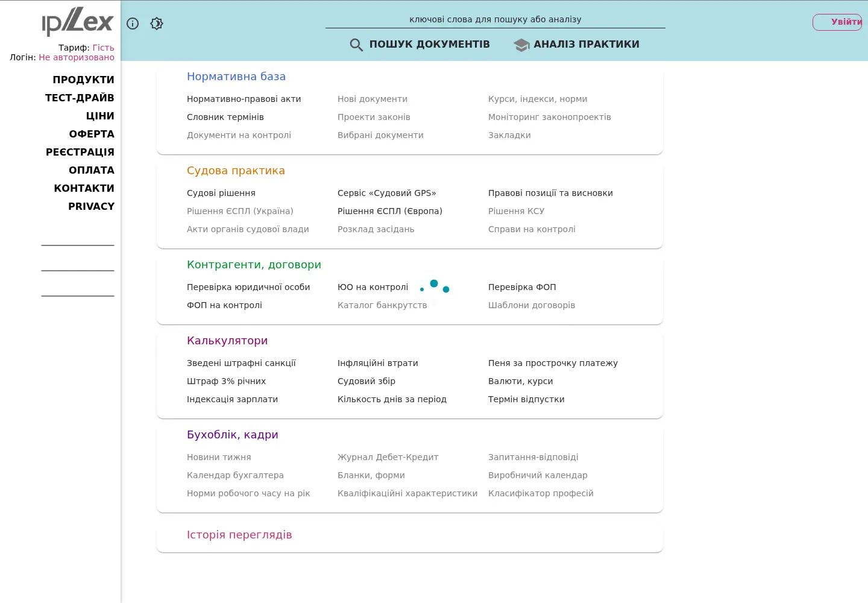The width and height of the screenshot is (868, 603).
Task: Open ЮО на контролі link
Action: pos(373,287)
